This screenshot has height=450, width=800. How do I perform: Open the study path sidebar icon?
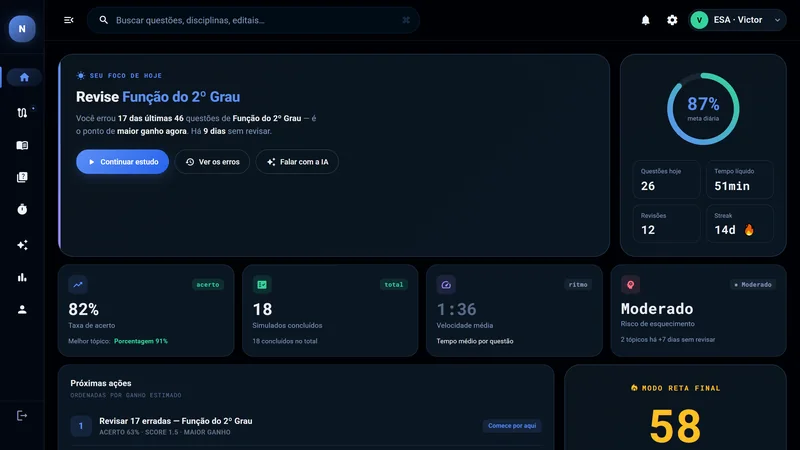(x=22, y=113)
